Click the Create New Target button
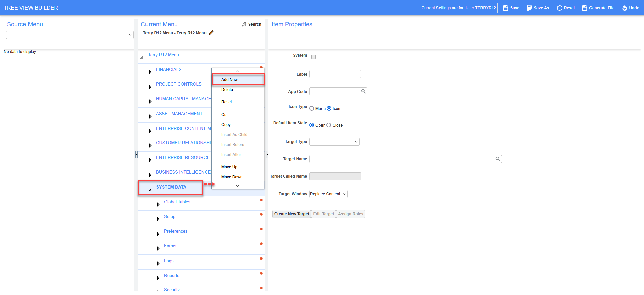644x295 pixels. 292,214
